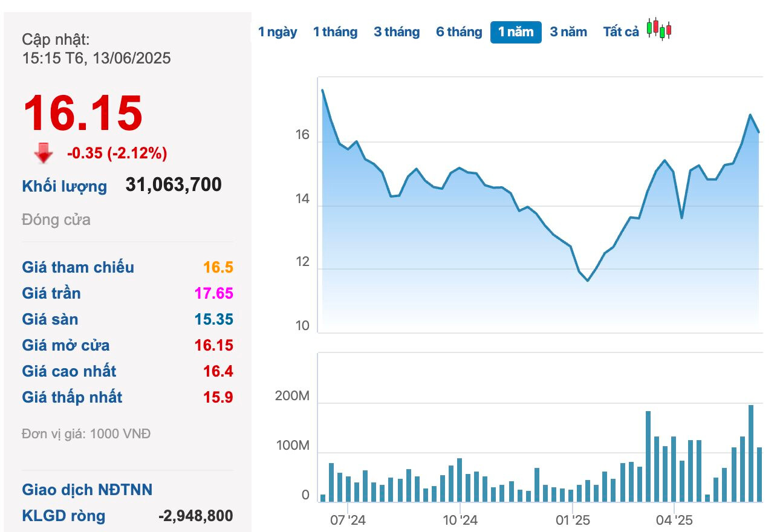Show the Tất cả full history range
This screenshot has width=780, height=532.
click(621, 32)
